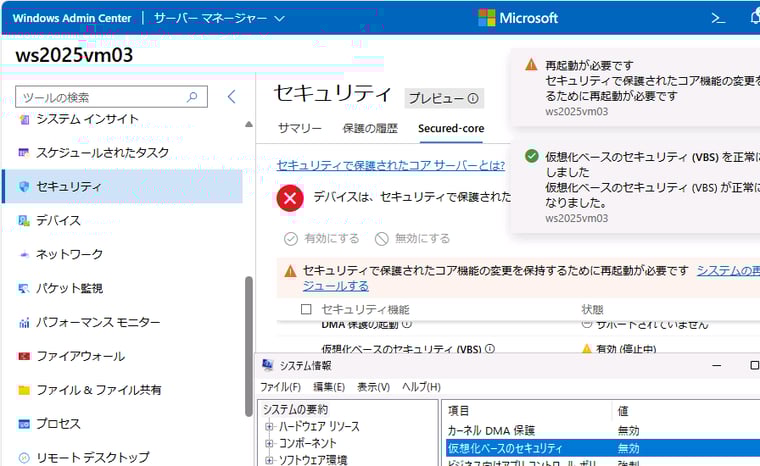This screenshot has width=760, height=466.
Task: Select システムの要約 tree root
Action: coord(295,410)
